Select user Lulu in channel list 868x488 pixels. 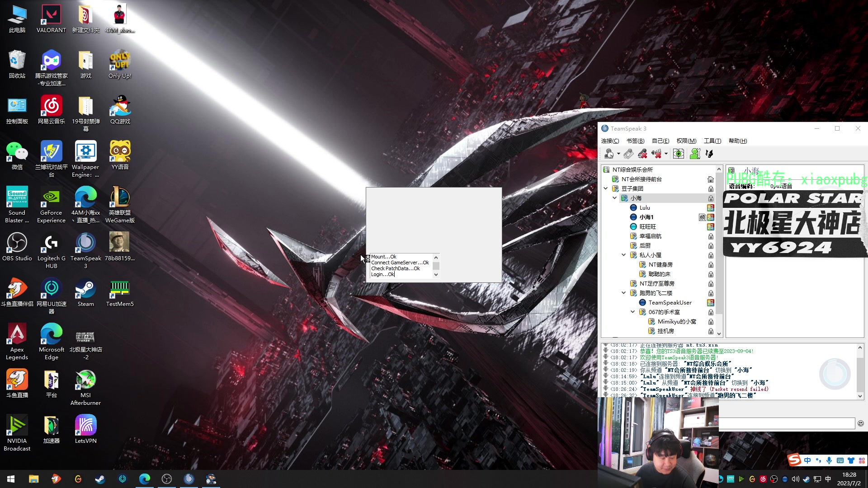pyautogui.click(x=645, y=208)
